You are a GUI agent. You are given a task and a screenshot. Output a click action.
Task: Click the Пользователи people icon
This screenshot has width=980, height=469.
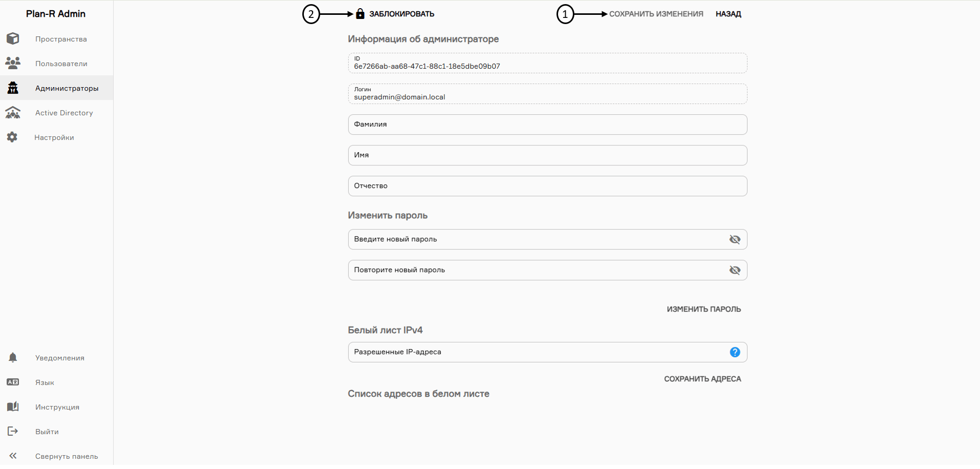(x=13, y=63)
